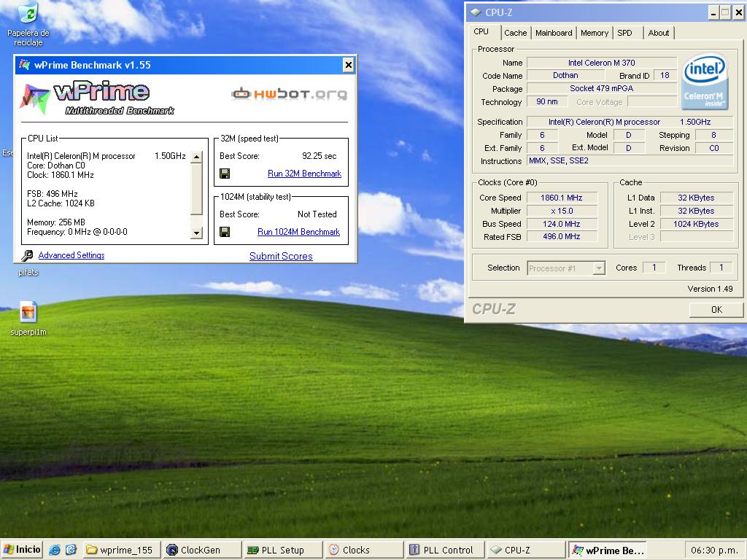Image resolution: width=747 pixels, height=560 pixels.
Task: Switch to the Cache tab
Action: tap(516, 33)
